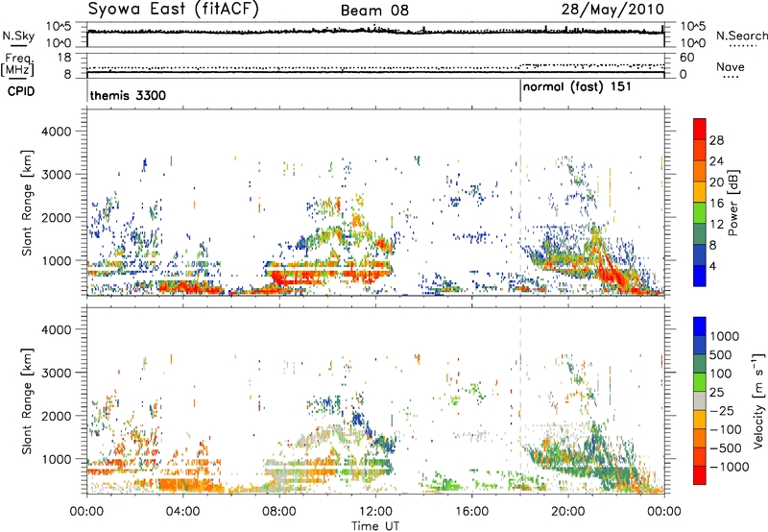Click the '4000' tick on the Power panel

pos(56,132)
